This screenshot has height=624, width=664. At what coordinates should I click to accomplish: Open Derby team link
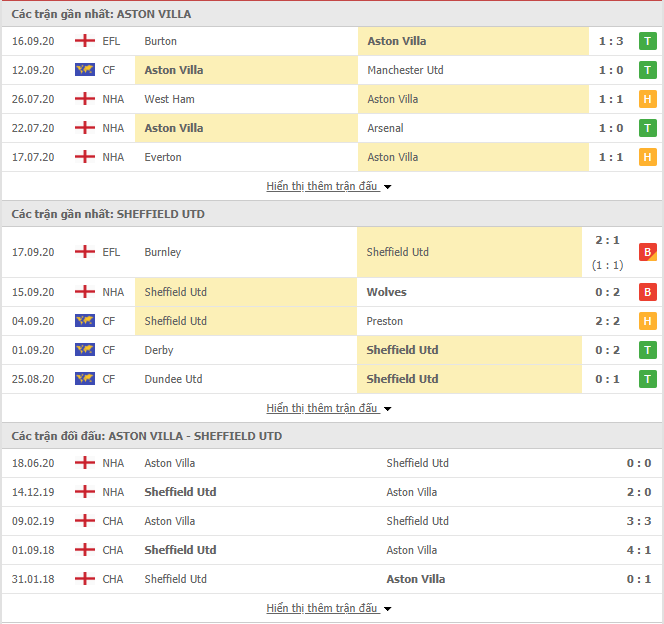(159, 350)
